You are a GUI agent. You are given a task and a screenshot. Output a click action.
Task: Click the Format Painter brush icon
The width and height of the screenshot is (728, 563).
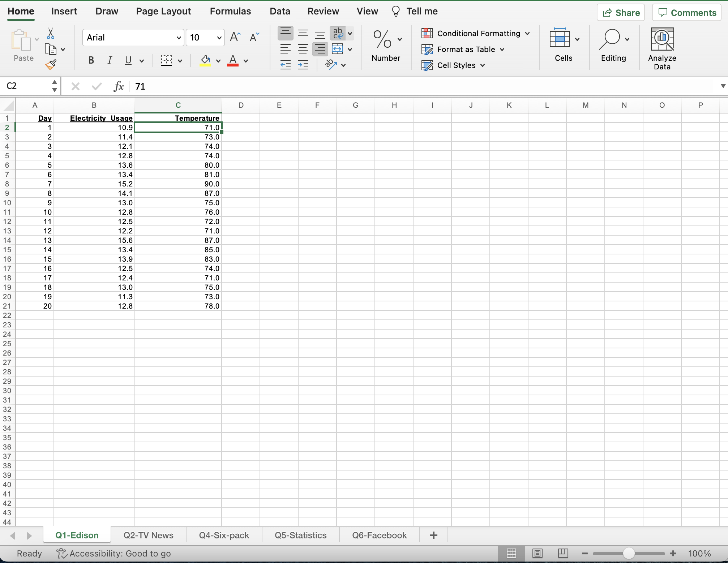pyautogui.click(x=51, y=65)
